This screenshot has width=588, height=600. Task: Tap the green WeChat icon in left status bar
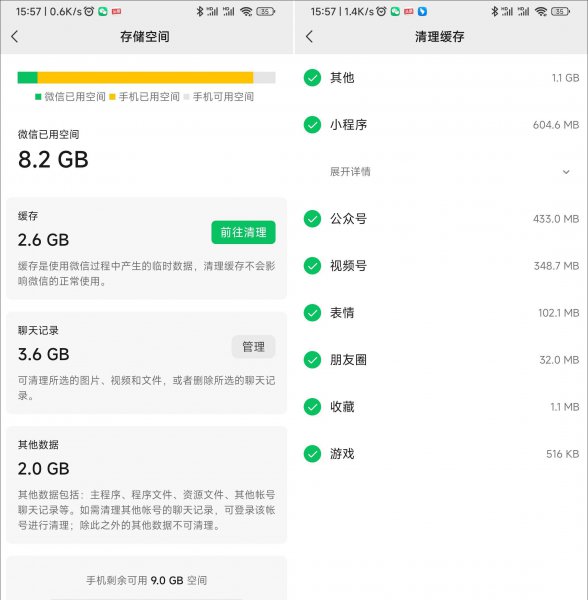[103, 11]
